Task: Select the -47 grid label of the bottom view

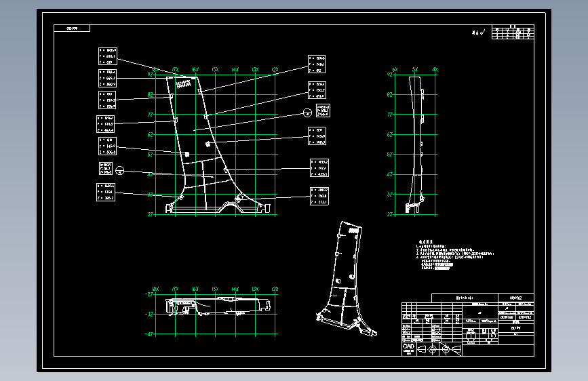Action: [149, 334]
